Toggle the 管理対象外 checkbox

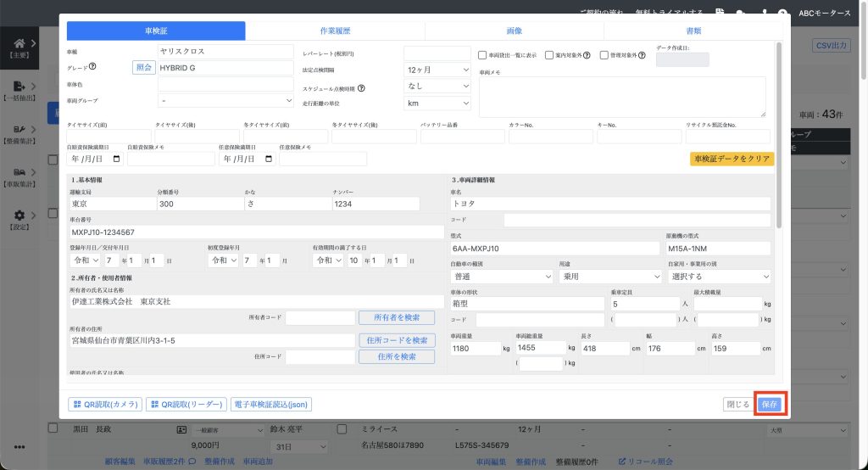(x=604, y=56)
